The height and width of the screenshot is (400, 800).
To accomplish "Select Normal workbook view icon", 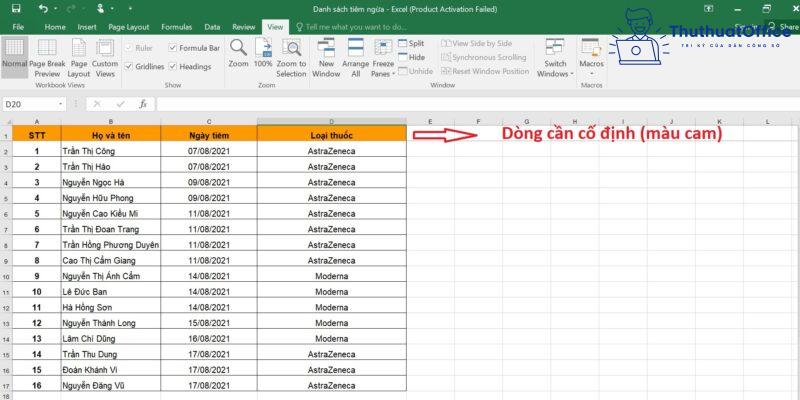I will [15, 56].
